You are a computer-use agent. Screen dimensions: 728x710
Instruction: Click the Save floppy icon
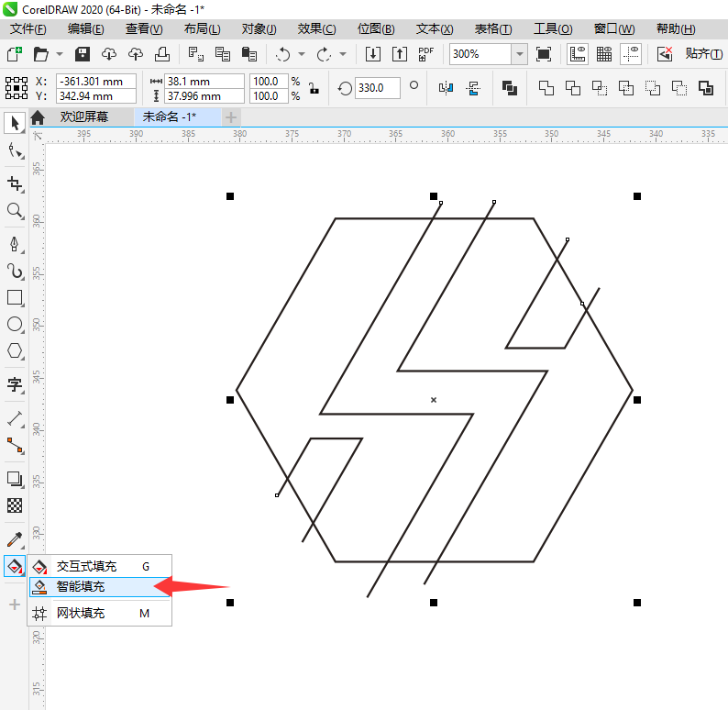tap(83, 54)
